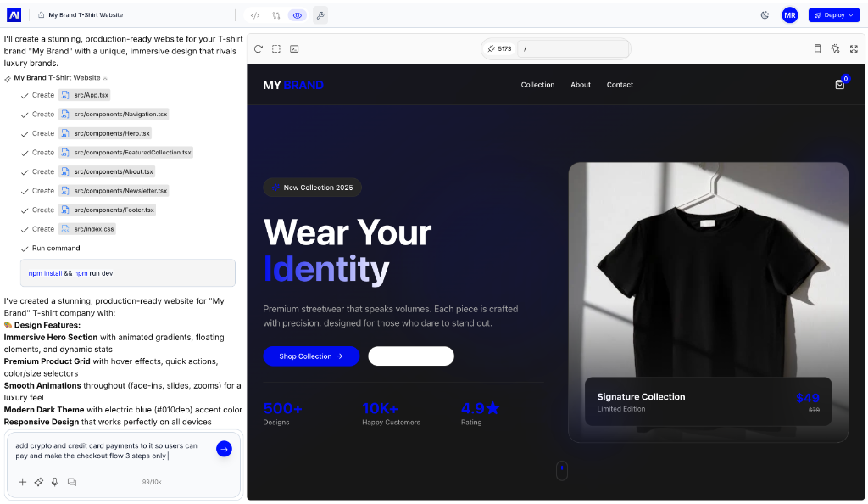The width and height of the screenshot is (868, 504).
Task: Open the code editor view
Action: click(253, 14)
